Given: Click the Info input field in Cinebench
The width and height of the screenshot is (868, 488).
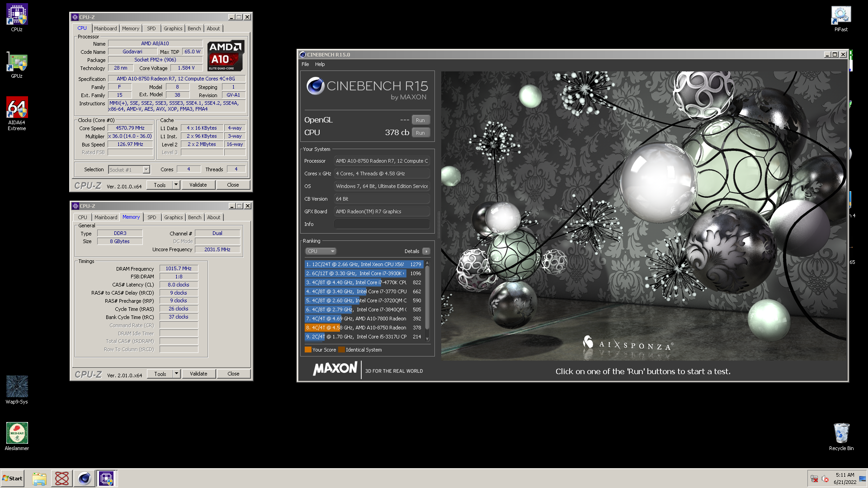Looking at the screenshot, I should point(382,224).
